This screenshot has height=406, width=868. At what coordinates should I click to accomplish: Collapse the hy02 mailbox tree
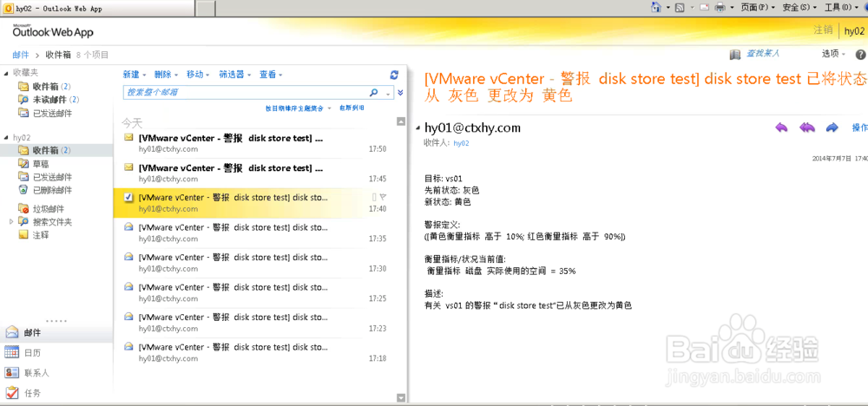click(x=6, y=137)
